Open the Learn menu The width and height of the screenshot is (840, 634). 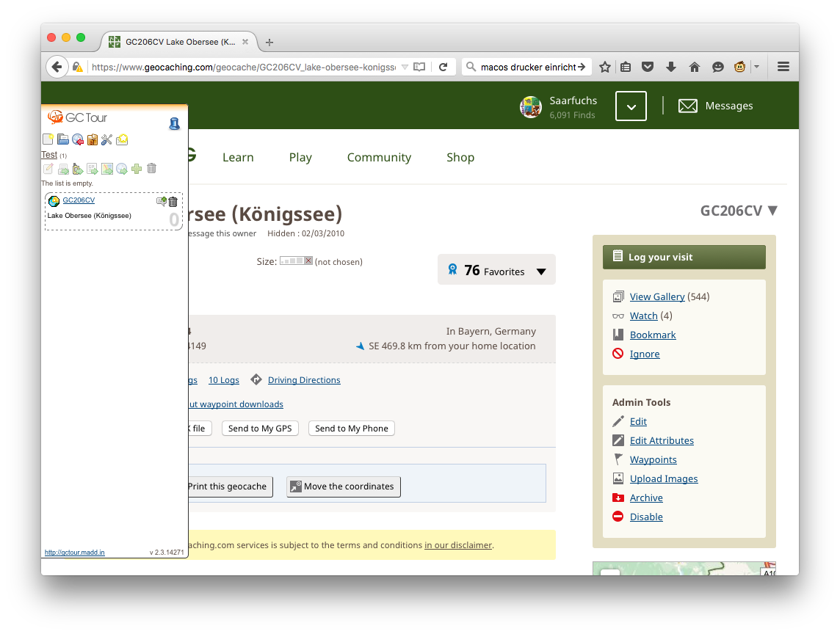pyautogui.click(x=238, y=158)
